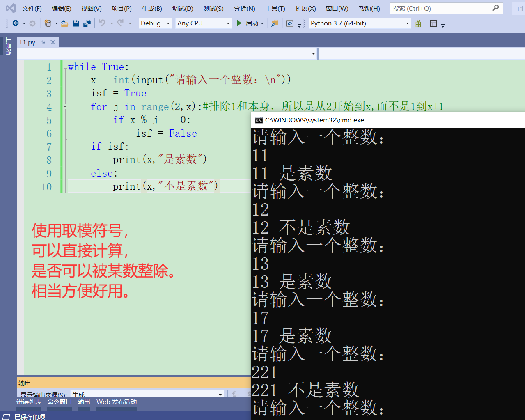Toggle the pin on T1.py tab
Image resolution: width=525 pixels, height=420 pixels.
pyautogui.click(x=44, y=42)
